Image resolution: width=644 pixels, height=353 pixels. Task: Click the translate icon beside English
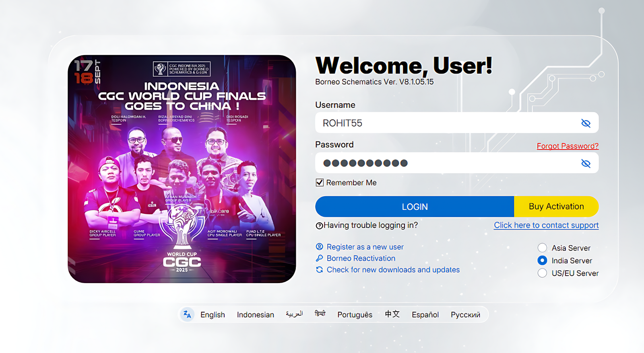(x=187, y=314)
